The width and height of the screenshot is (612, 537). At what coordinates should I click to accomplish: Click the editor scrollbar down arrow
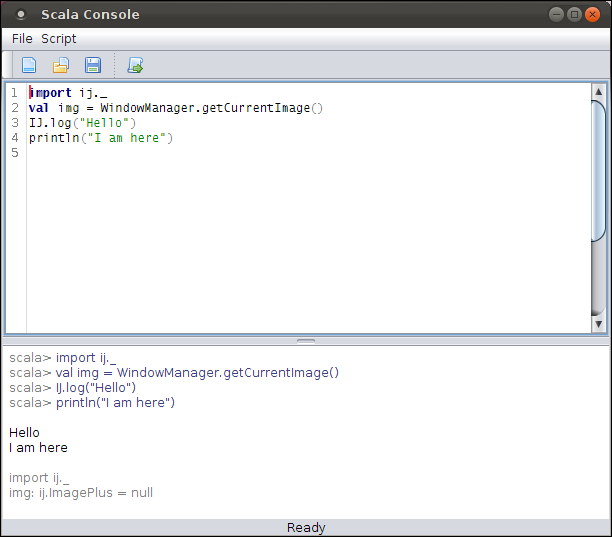tap(599, 324)
